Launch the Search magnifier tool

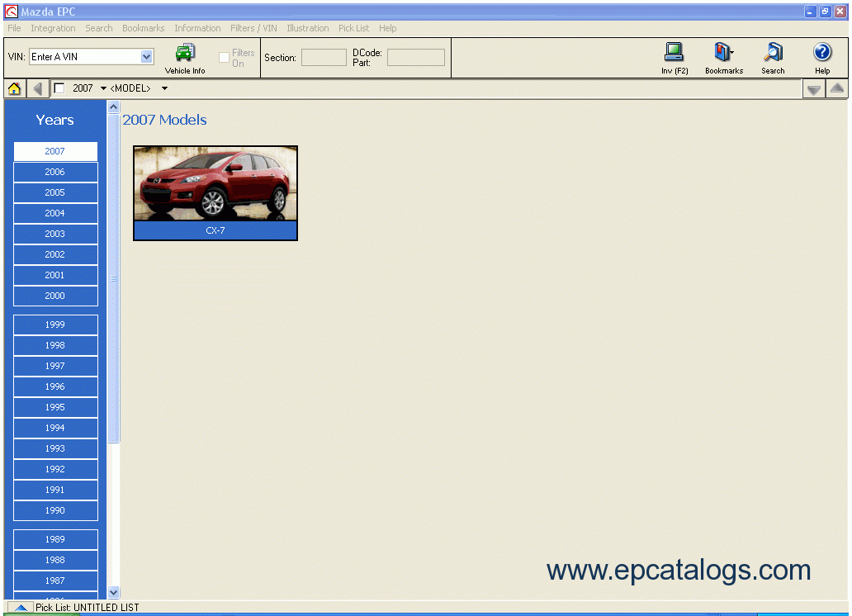773,58
